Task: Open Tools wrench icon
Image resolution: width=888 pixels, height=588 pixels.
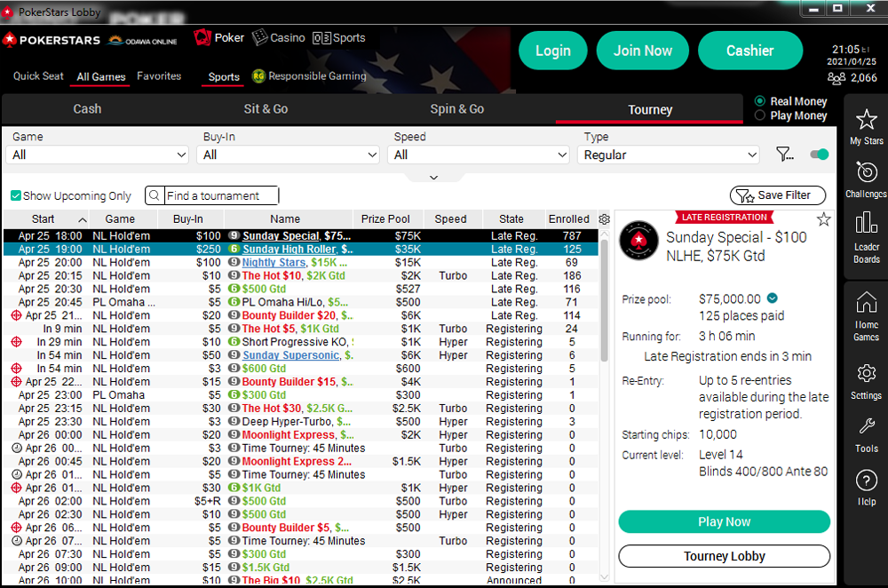Action: (x=866, y=425)
